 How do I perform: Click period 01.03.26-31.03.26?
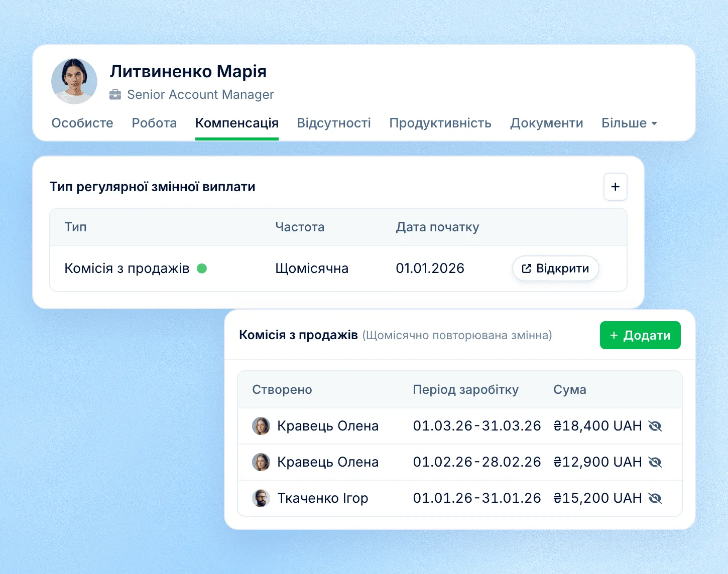pyautogui.click(x=477, y=426)
